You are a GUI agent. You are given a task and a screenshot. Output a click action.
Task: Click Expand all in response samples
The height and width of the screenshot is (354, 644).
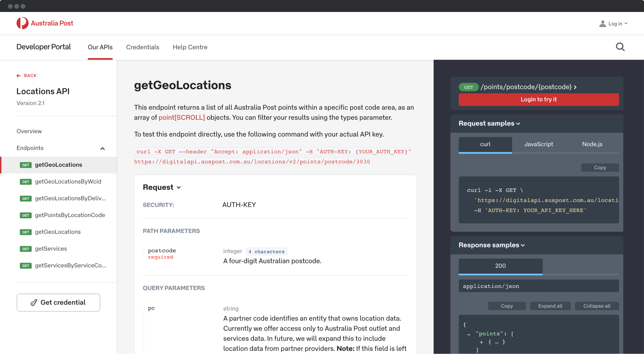click(550, 306)
